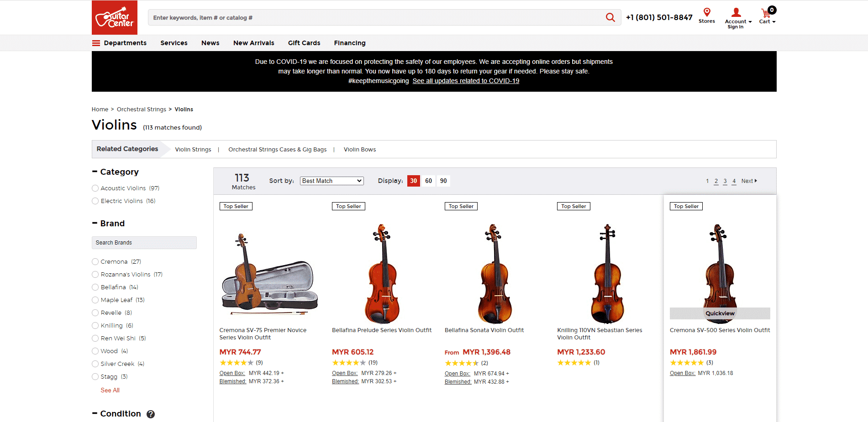This screenshot has height=422, width=868.
Task: Open Bellafina Sonata Violin Outfit title
Action: [484, 330]
